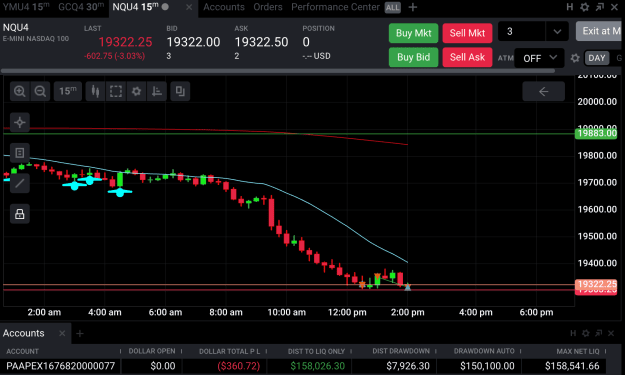Click the DIST DRAWDOWN column header
625x375 pixels.
click(401, 351)
